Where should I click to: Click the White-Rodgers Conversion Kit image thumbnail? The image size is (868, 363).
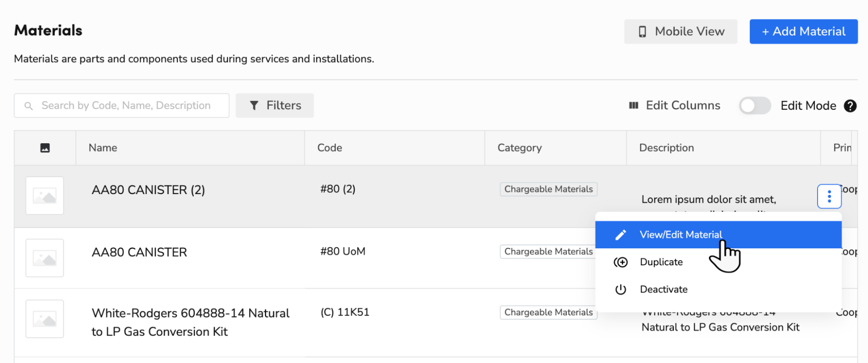(45, 319)
